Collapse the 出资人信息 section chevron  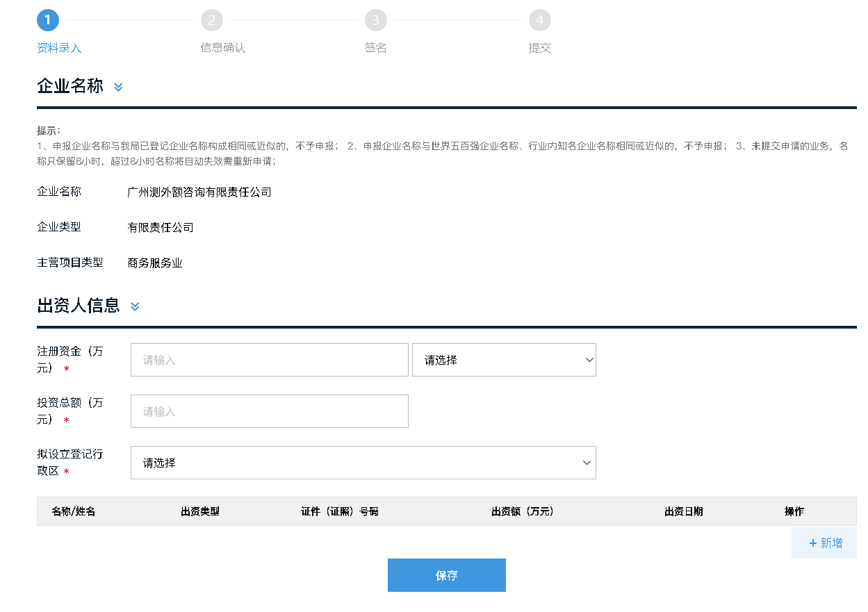click(135, 306)
